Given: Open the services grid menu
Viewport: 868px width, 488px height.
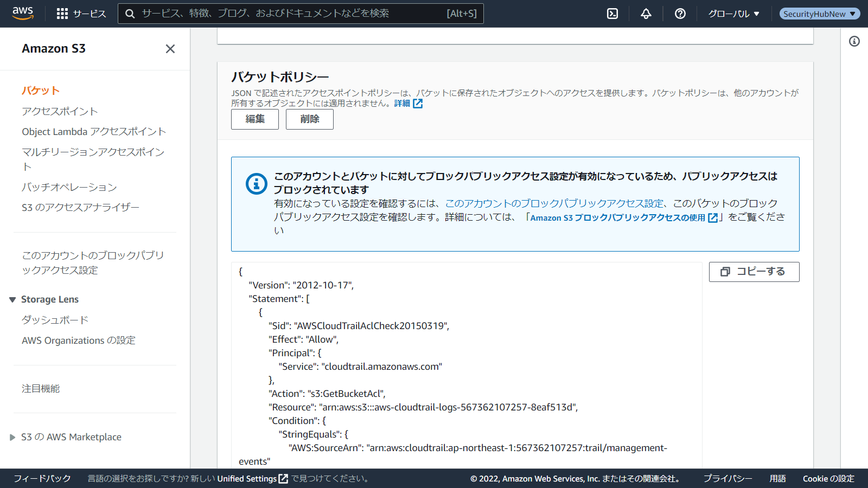Looking at the screenshot, I should 62,14.
